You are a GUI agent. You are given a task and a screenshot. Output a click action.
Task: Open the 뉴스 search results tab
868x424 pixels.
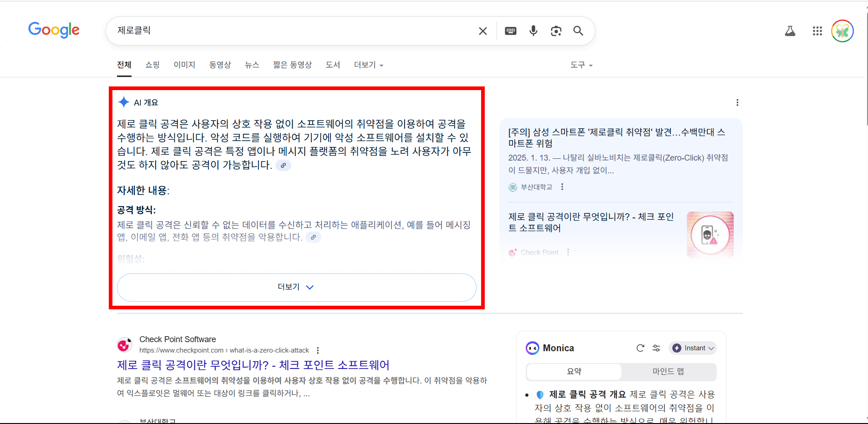pos(252,65)
